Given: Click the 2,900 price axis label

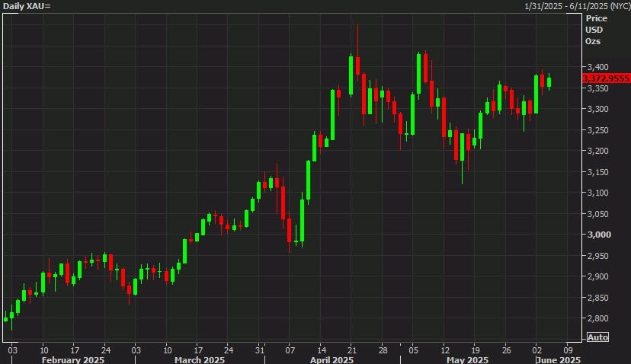Looking at the screenshot, I should click(597, 276).
